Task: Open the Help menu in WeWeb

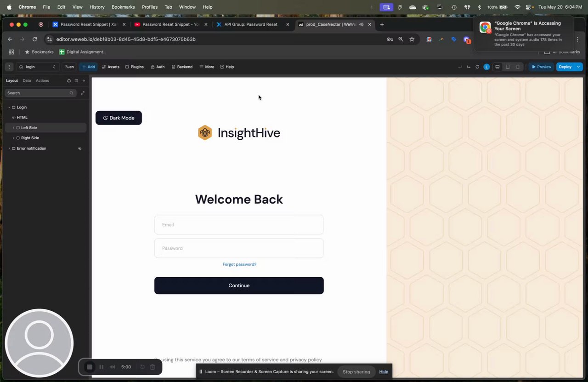Action: (x=227, y=67)
